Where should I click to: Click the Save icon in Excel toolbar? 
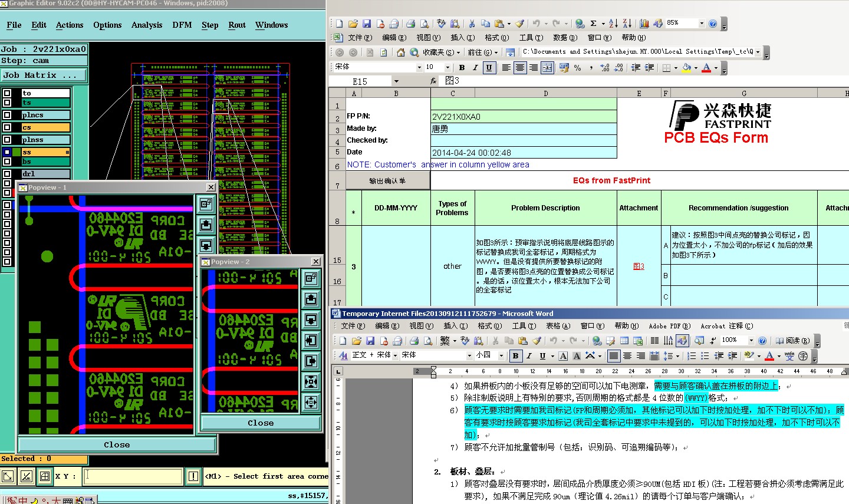tap(367, 24)
